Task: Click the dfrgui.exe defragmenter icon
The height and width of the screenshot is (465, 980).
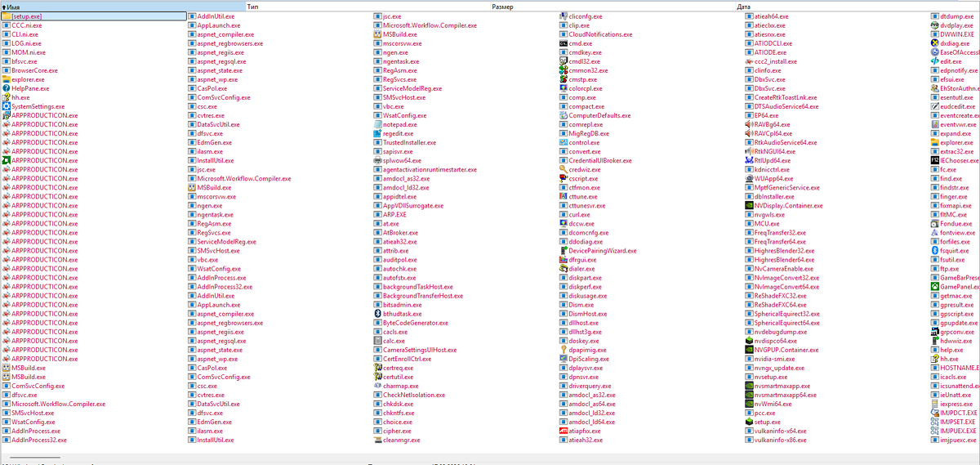Action: coord(563,260)
